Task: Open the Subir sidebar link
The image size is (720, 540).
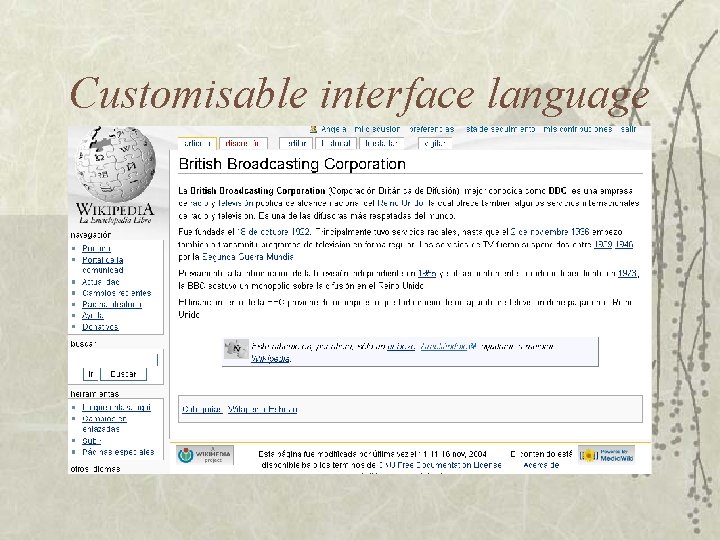Action: [91, 441]
